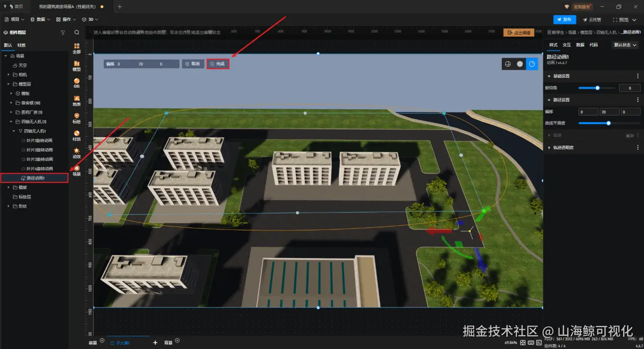The height and width of the screenshot is (349, 644).
Task: Adjust the 曲线平滑度 smoothness slider
Action: pos(608,123)
